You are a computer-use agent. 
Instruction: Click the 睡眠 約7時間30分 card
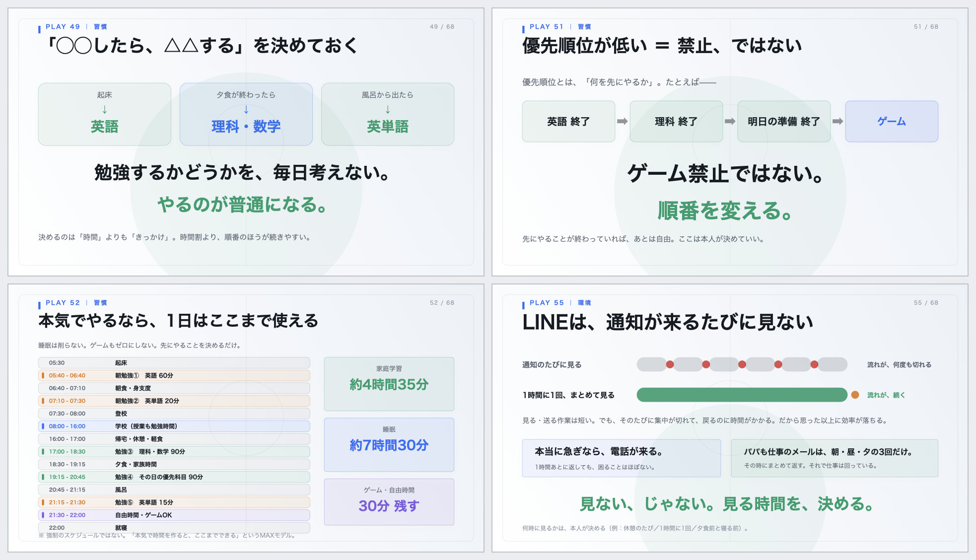coord(389,444)
